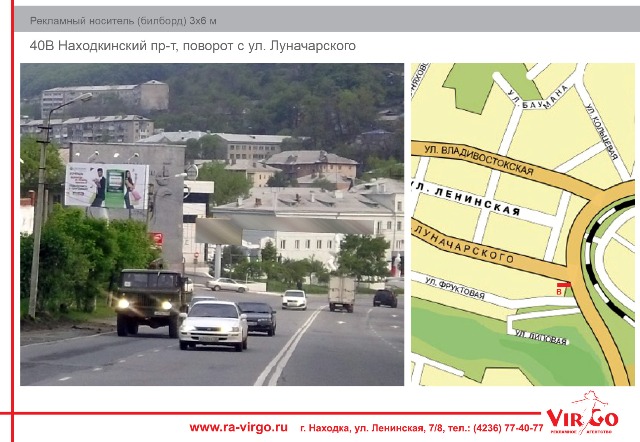Click 'ул. Фруктовая' street label on map

455,291
